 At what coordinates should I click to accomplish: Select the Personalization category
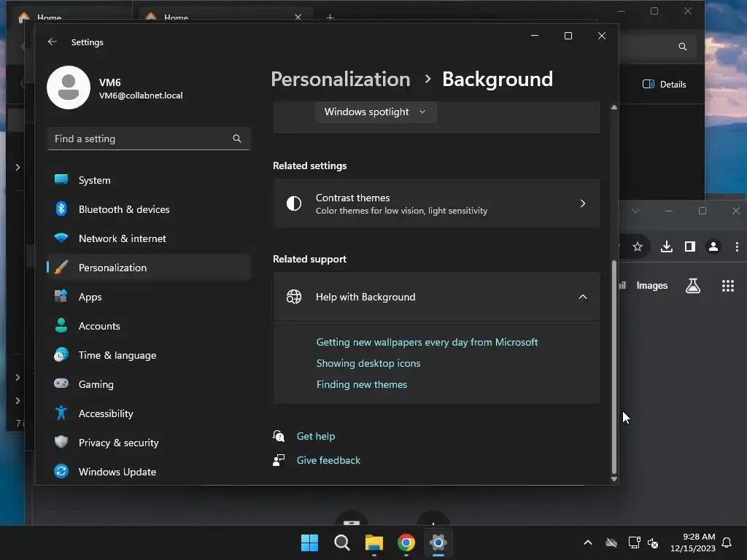(x=149, y=268)
